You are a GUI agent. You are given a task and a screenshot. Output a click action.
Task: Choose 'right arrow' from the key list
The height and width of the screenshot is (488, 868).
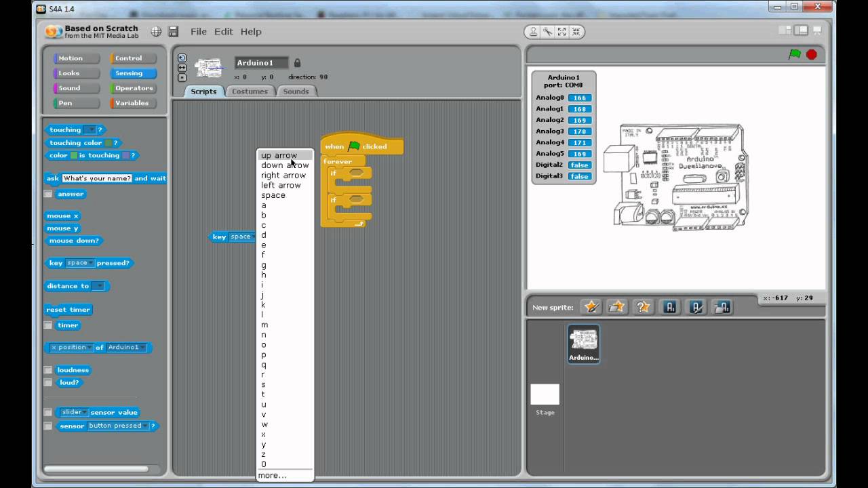tap(285, 175)
